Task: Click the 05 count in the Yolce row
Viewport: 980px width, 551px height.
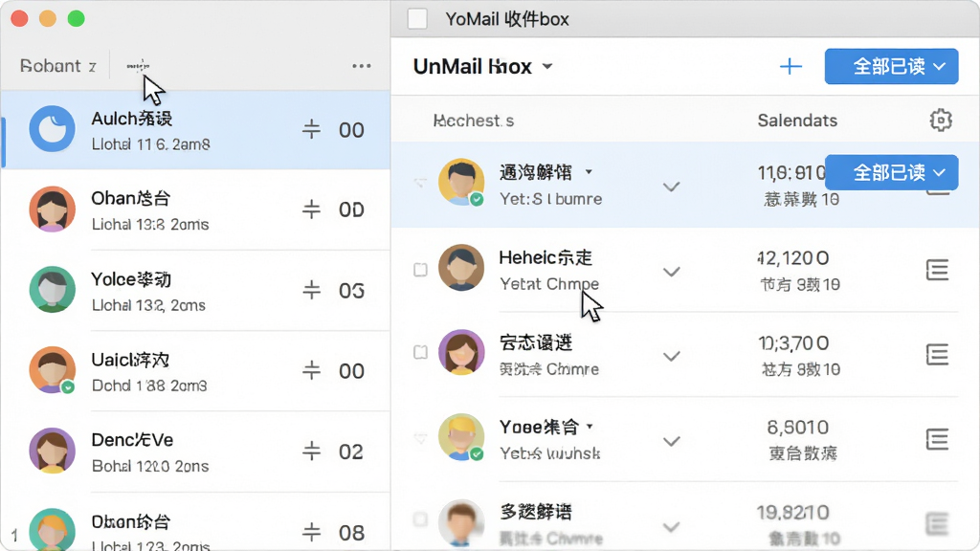Action: click(x=351, y=291)
